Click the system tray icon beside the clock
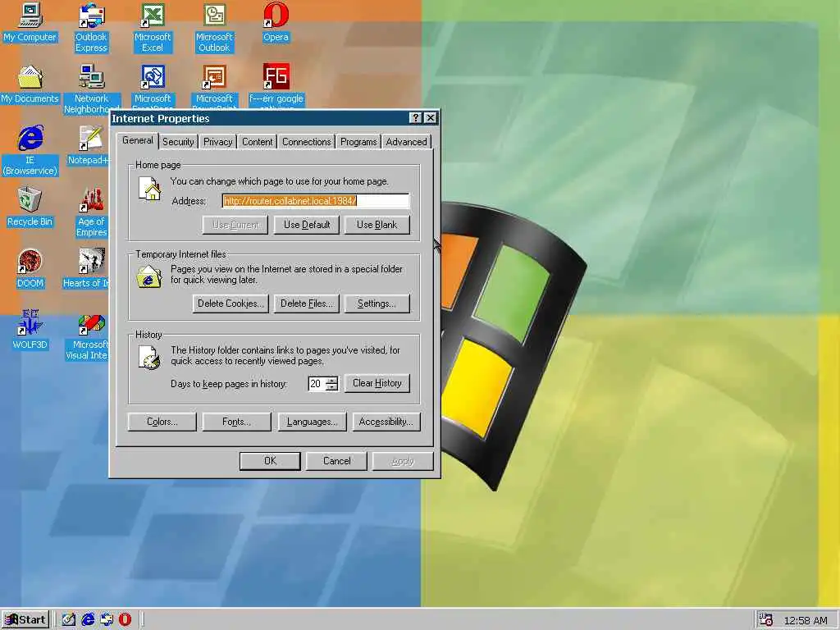Screen dimensions: 840x630 [x=766, y=620]
